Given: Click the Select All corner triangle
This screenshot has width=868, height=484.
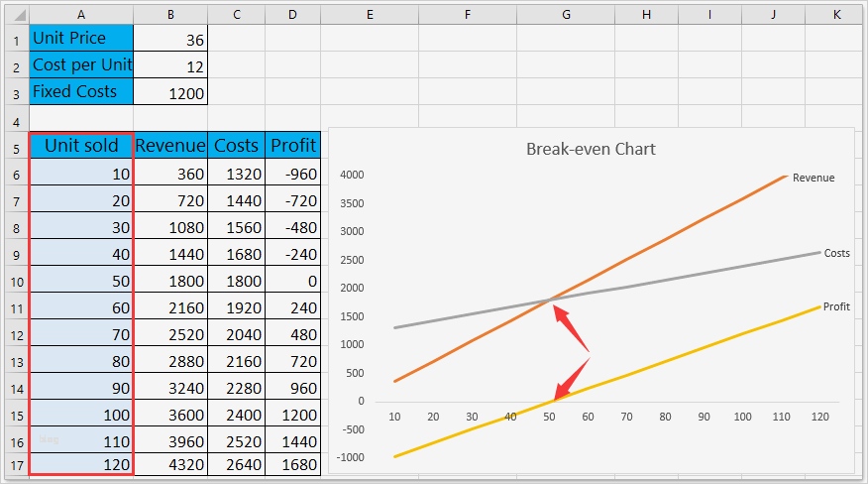Looking at the screenshot, I should (19, 15).
